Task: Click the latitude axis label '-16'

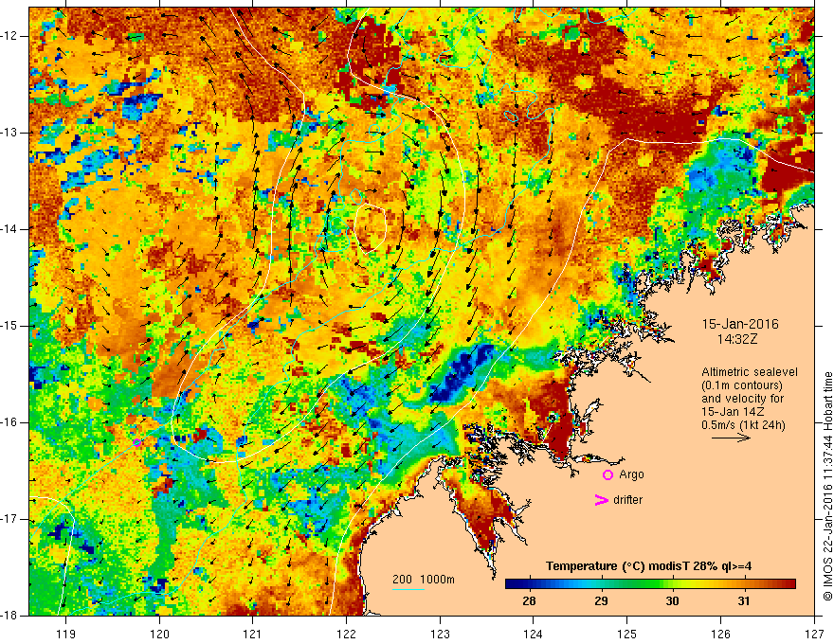Action: 9,422
